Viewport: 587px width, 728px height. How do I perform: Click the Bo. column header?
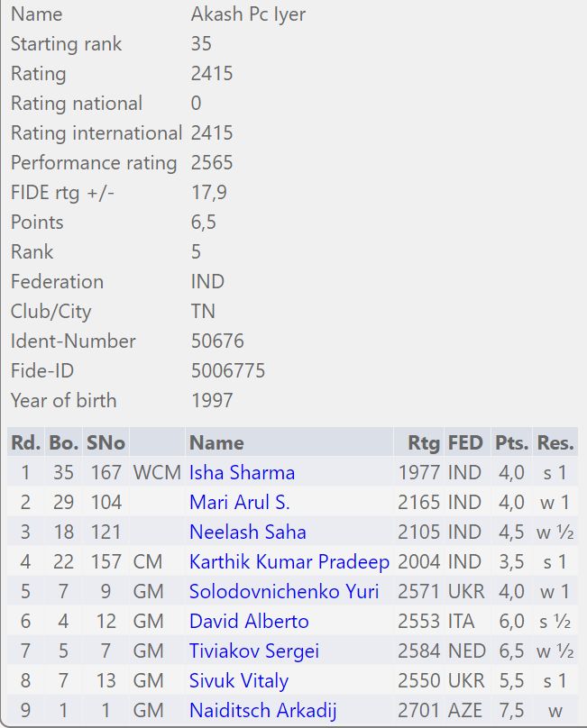[63, 443]
